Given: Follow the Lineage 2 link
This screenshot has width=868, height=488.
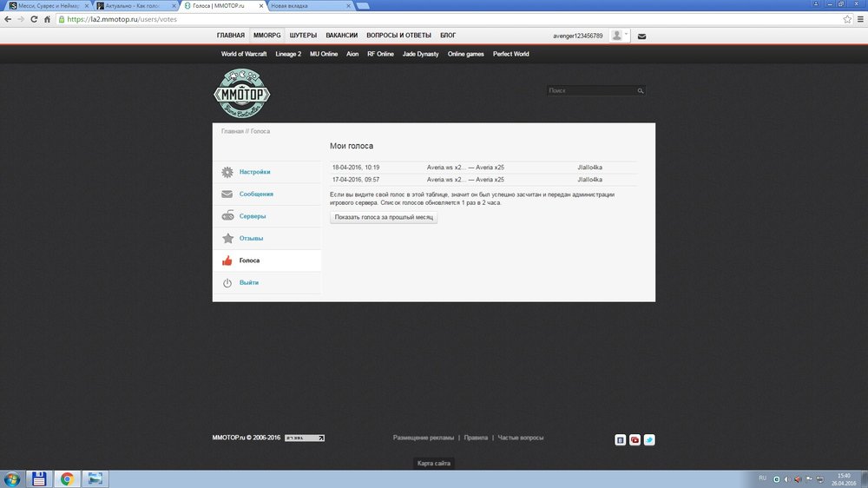Looking at the screenshot, I should tap(288, 54).
